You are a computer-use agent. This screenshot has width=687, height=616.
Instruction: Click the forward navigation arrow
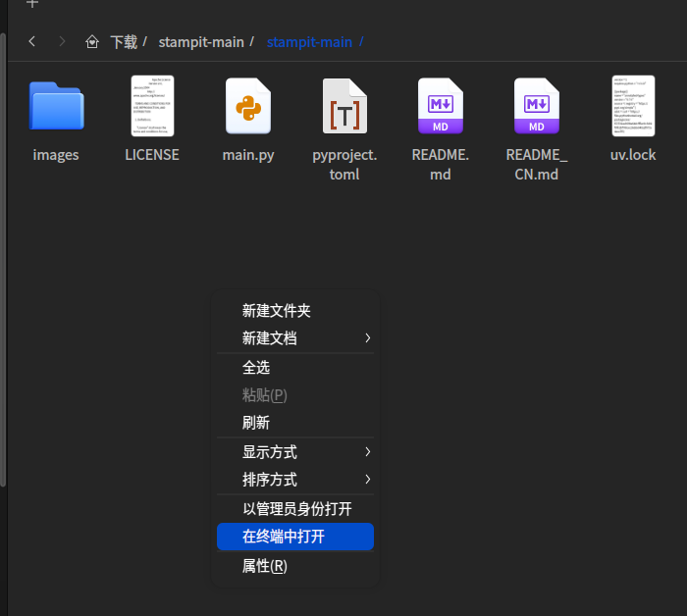(x=62, y=41)
